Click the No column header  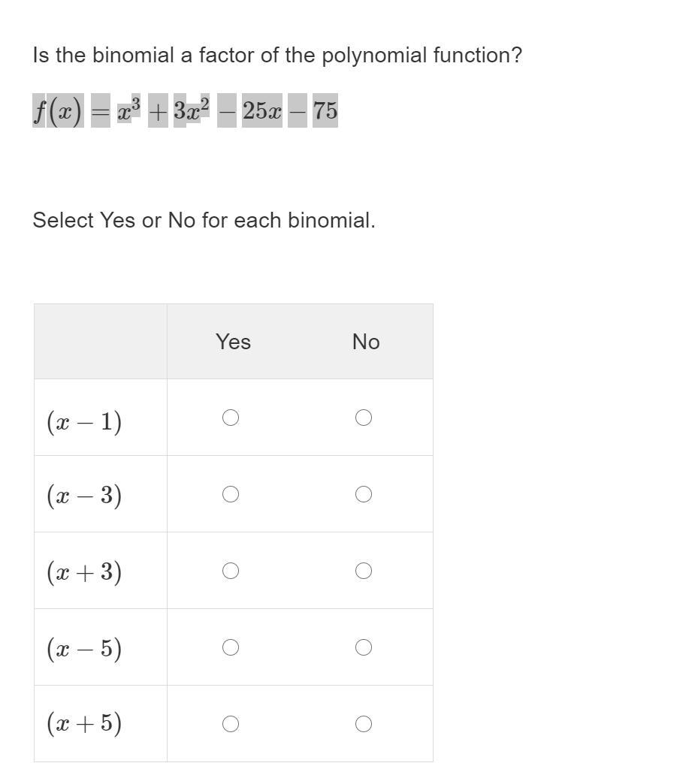366,342
